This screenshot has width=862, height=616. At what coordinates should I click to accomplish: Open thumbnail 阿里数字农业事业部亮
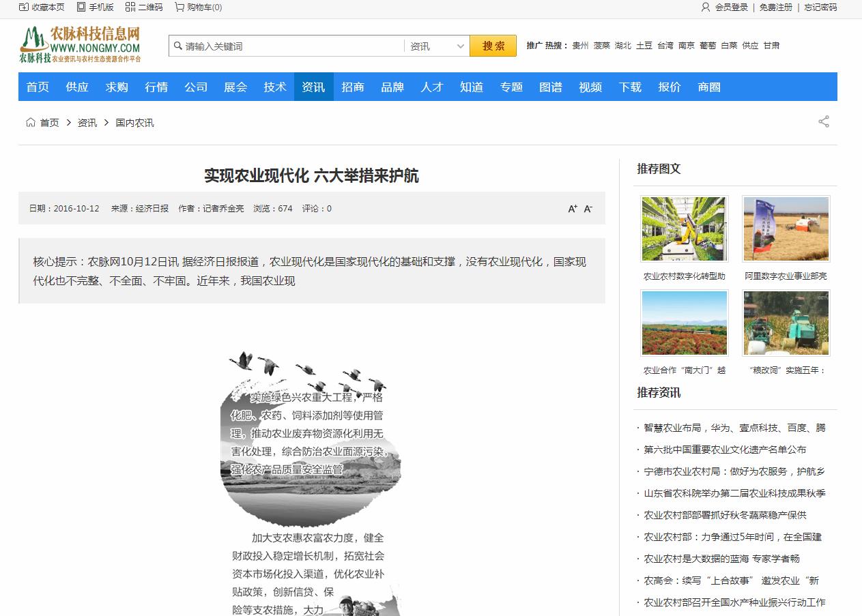point(786,229)
